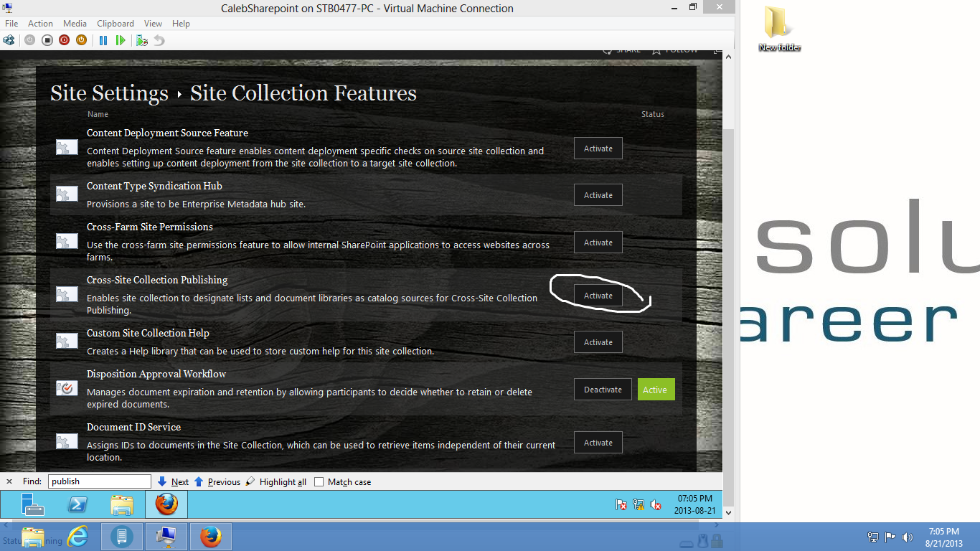Activate Document ID Service

(598, 443)
